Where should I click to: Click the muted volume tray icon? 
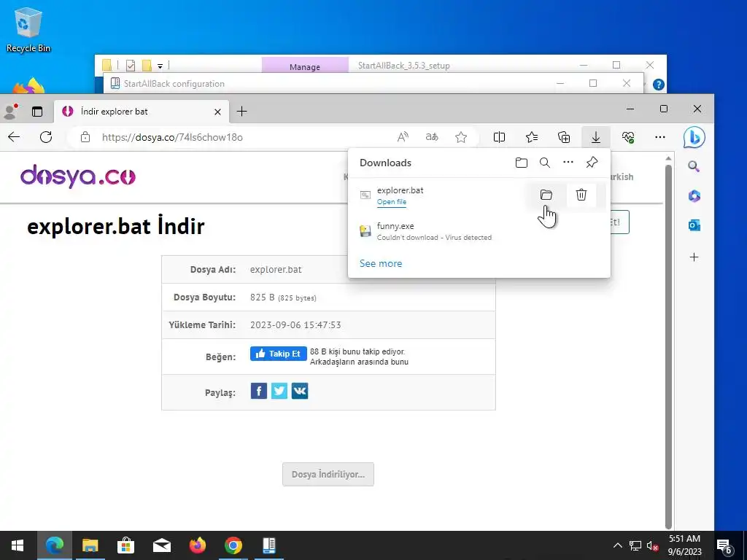pos(652,546)
